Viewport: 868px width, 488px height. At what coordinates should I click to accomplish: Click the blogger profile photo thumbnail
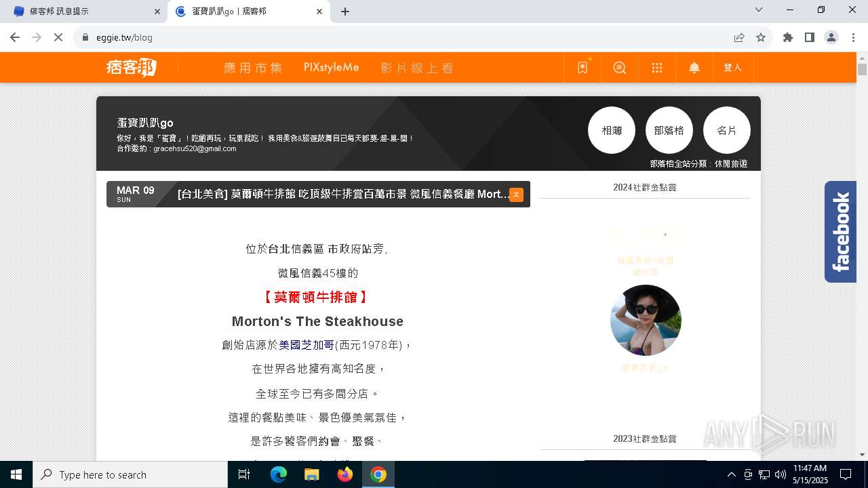click(646, 320)
